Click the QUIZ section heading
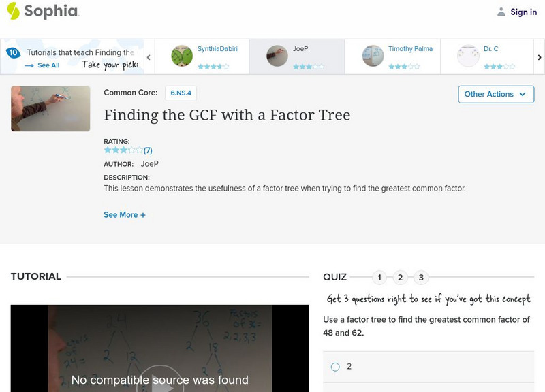The height and width of the screenshot is (392, 545). click(335, 276)
